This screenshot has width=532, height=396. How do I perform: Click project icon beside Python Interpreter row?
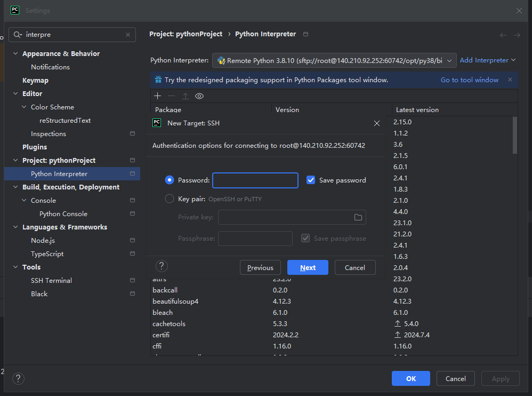(x=132, y=173)
